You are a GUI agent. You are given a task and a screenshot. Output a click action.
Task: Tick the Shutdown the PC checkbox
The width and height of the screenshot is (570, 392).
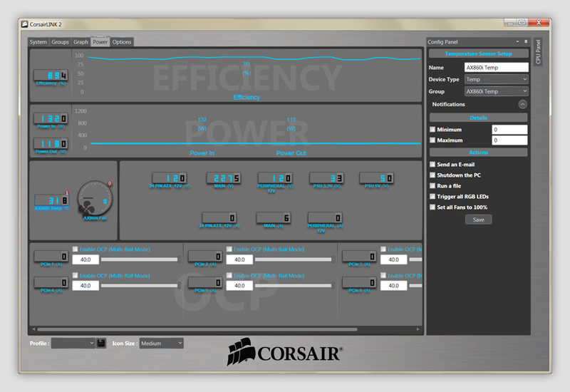coord(432,175)
